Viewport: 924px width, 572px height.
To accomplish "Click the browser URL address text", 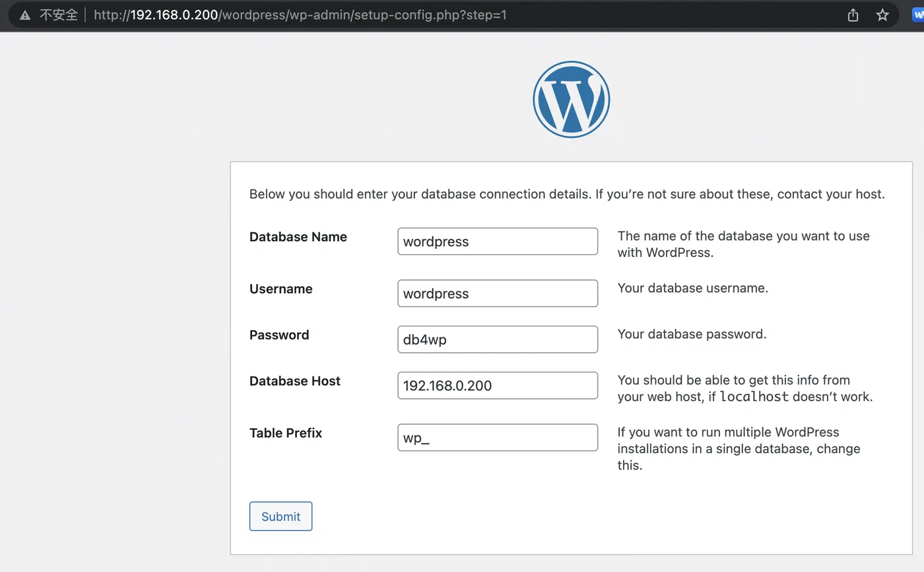I will 300,15.
